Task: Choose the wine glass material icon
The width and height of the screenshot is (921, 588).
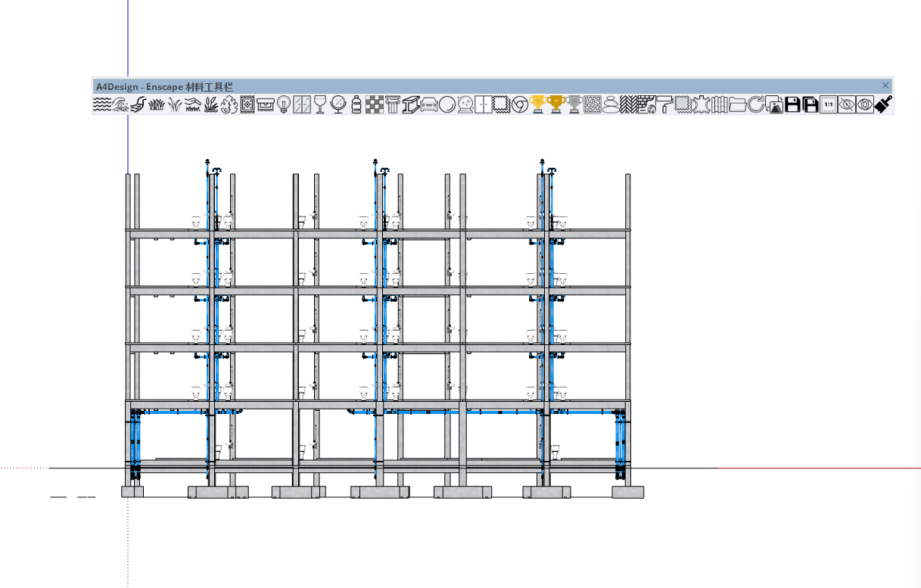Action: [320, 104]
